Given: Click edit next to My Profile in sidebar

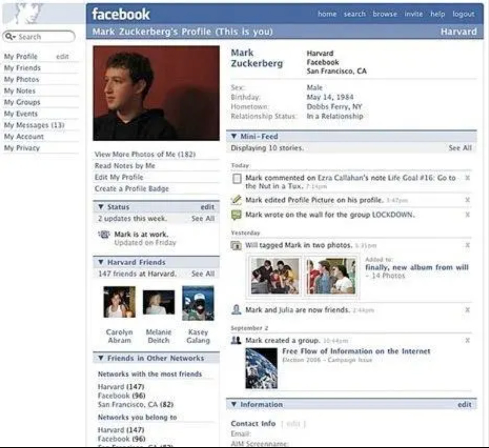Looking at the screenshot, I should click(x=62, y=56).
